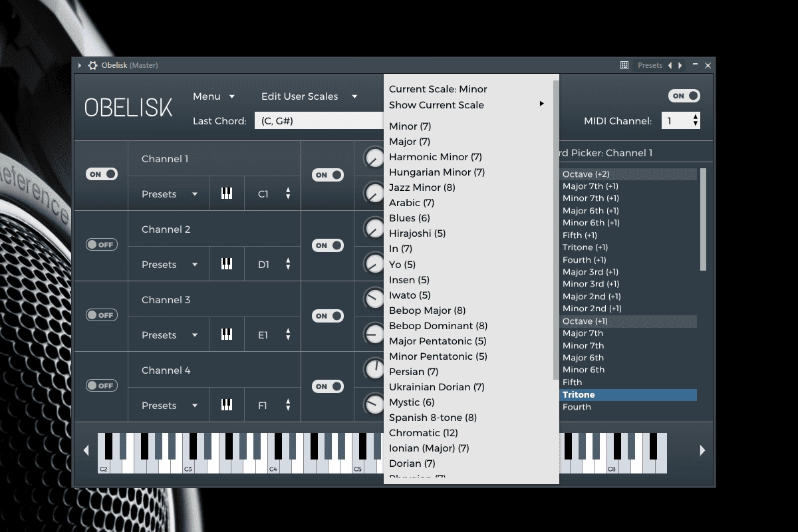Viewport: 798px width, 532px height.
Task: Open title bar Presets button
Action: (x=650, y=65)
